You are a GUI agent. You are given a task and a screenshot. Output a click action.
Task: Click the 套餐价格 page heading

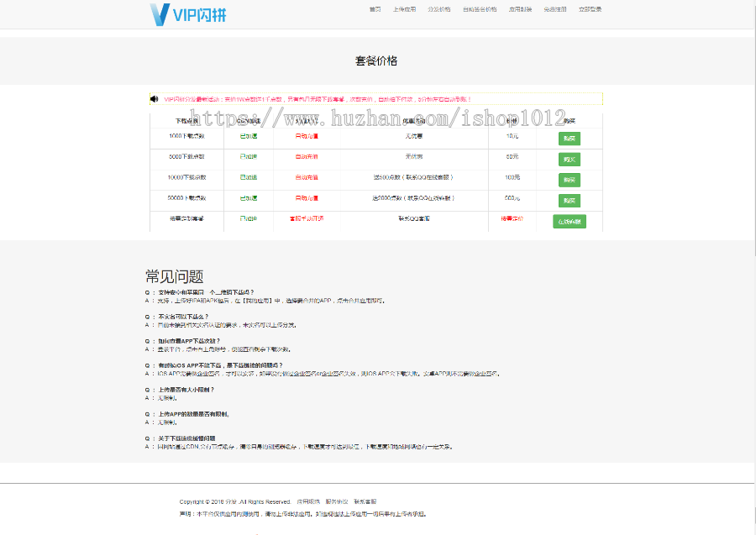pyautogui.click(x=376, y=60)
